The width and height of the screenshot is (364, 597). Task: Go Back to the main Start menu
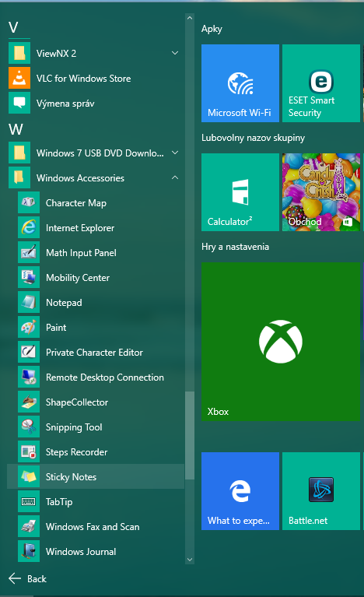coord(27,579)
